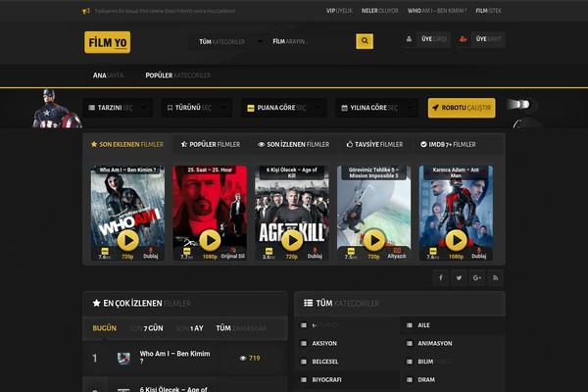Click the list icon next to DRAM
588x392 pixels.
[x=410, y=379]
